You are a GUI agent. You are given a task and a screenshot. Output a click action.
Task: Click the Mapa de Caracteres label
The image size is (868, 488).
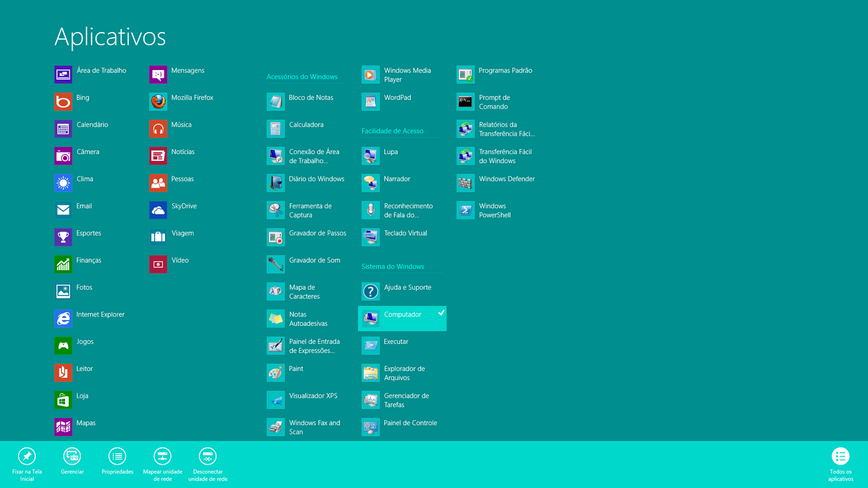(304, 292)
